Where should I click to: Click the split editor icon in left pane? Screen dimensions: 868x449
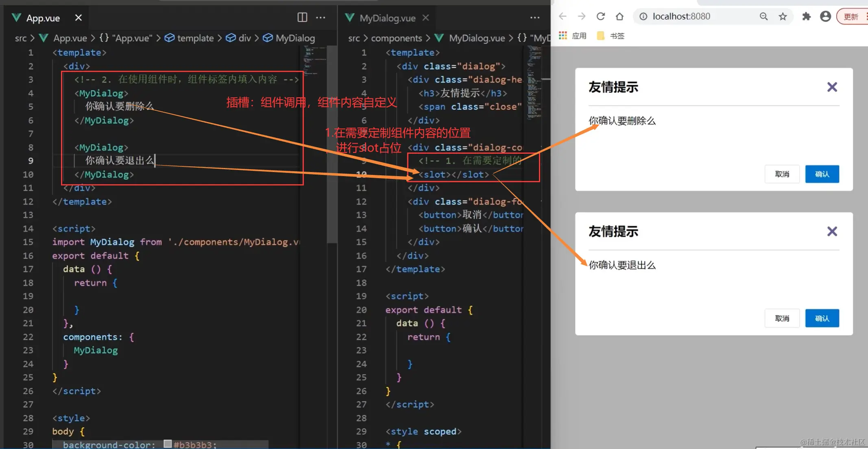302,17
